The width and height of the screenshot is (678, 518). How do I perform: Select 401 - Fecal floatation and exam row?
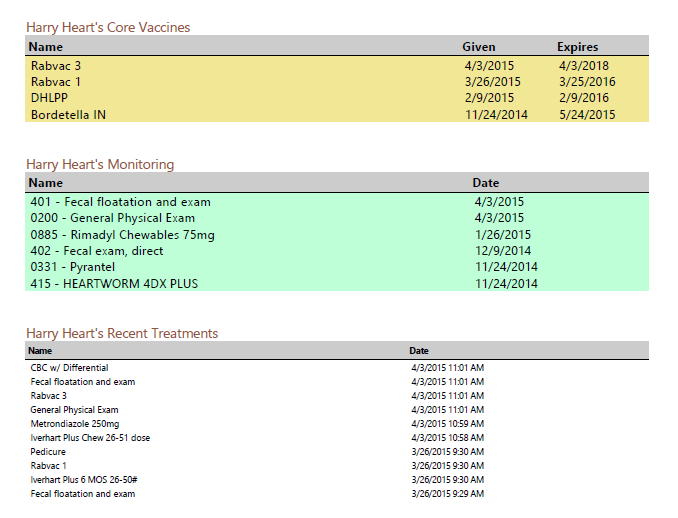click(337, 201)
